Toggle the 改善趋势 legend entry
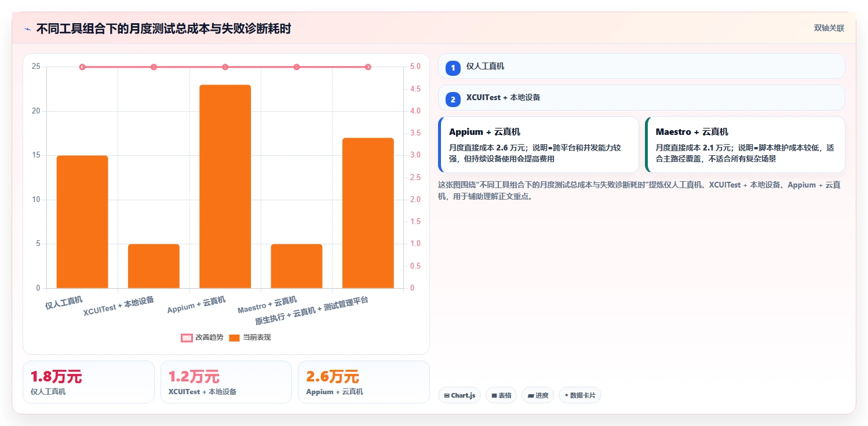Screen dimensions: 868x426 tap(202, 337)
